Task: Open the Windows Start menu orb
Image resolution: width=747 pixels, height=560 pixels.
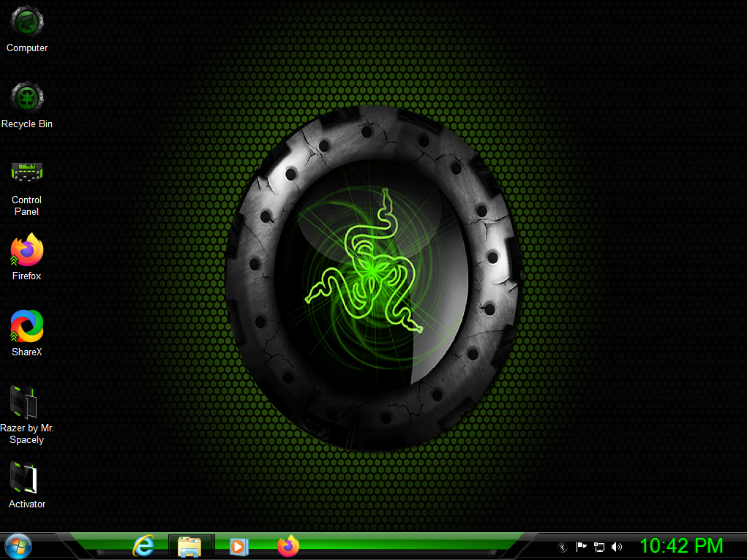Action: click(18, 546)
